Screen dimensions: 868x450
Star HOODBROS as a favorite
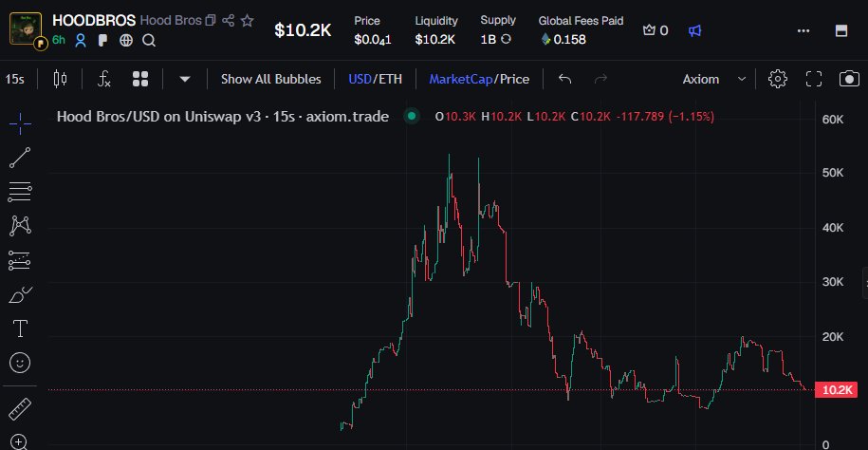pyautogui.click(x=247, y=21)
